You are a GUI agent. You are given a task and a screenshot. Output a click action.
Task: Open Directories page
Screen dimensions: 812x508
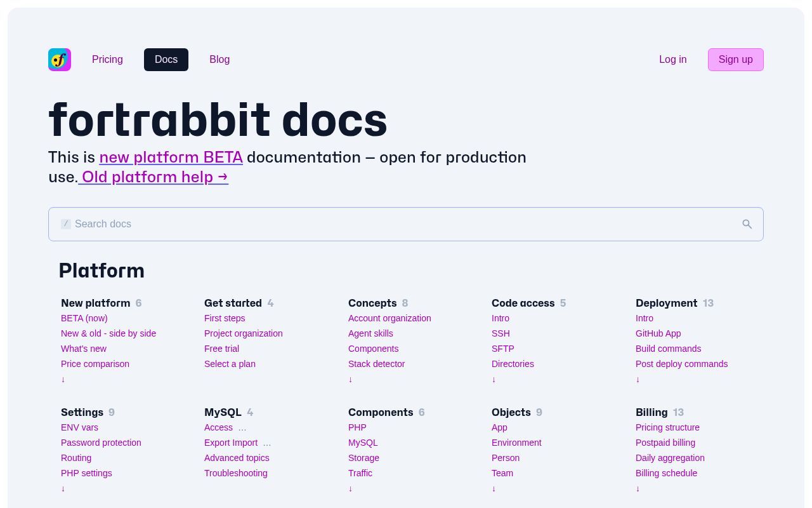coord(513,364)
